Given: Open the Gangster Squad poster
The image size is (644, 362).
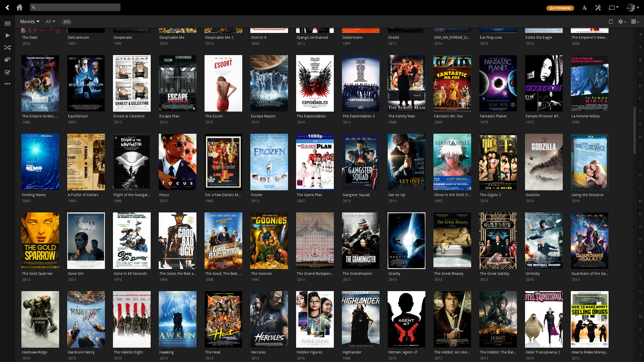Looking at the screenshot, I should [x=361, y=162].
